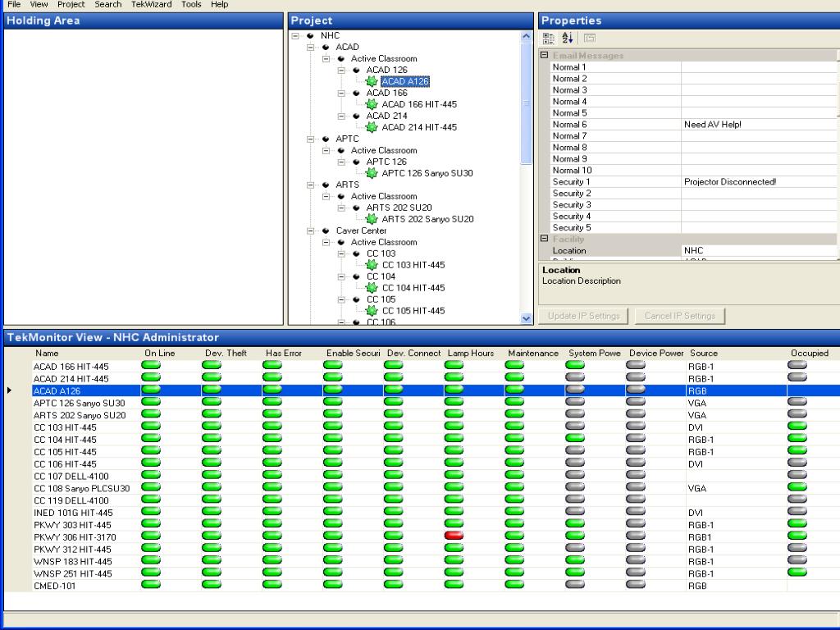This screenshot has height=630, width=840.
Task: Switch Properties to categorized view icon
Action: tap(548, 38)
